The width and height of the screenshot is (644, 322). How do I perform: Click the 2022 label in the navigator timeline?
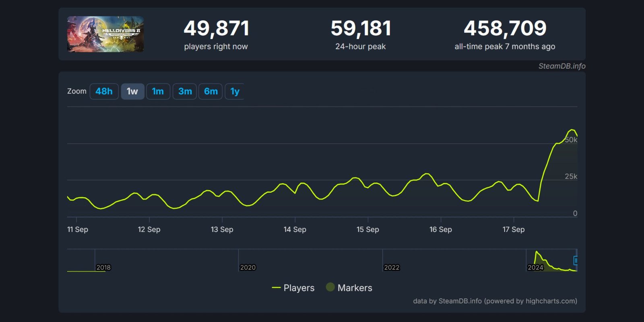pyautogui.click(x=392, y=267)
